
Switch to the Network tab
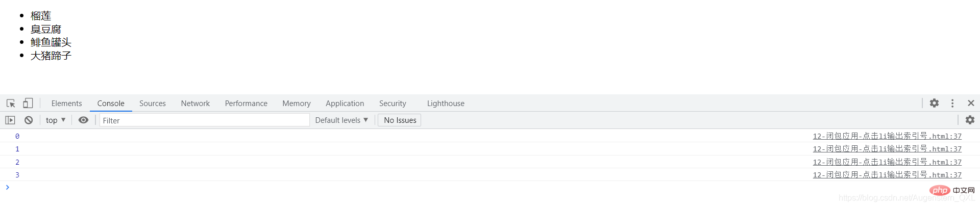coord(195,103)
